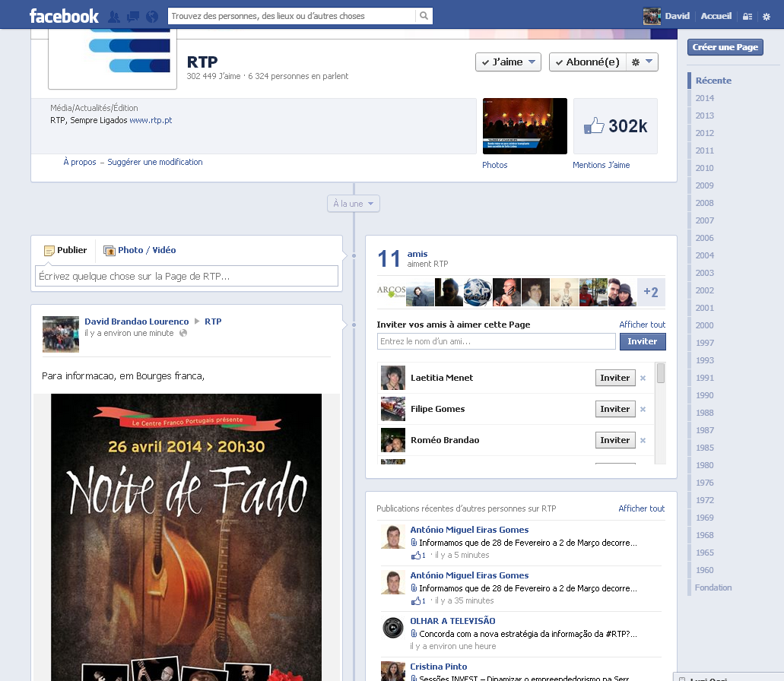Click the friend name invite field
784x681 pixels.
(496, 342)
